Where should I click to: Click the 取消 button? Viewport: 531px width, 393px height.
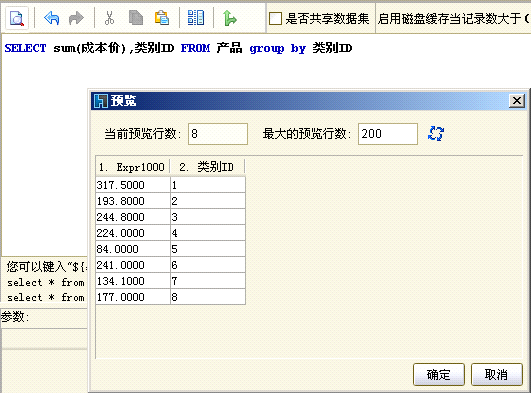pos(496,375)
